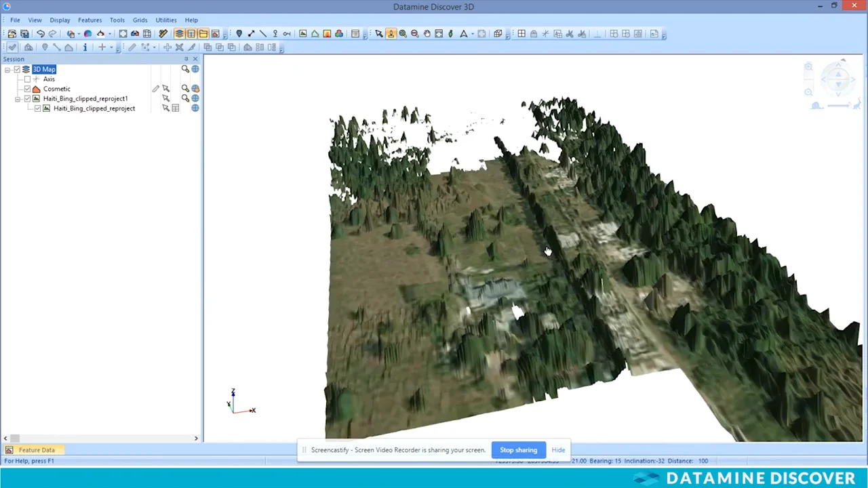The image size is (868, 488).
Task: Switch to the Feature Data tab
Action: click(x=31, y=450)
